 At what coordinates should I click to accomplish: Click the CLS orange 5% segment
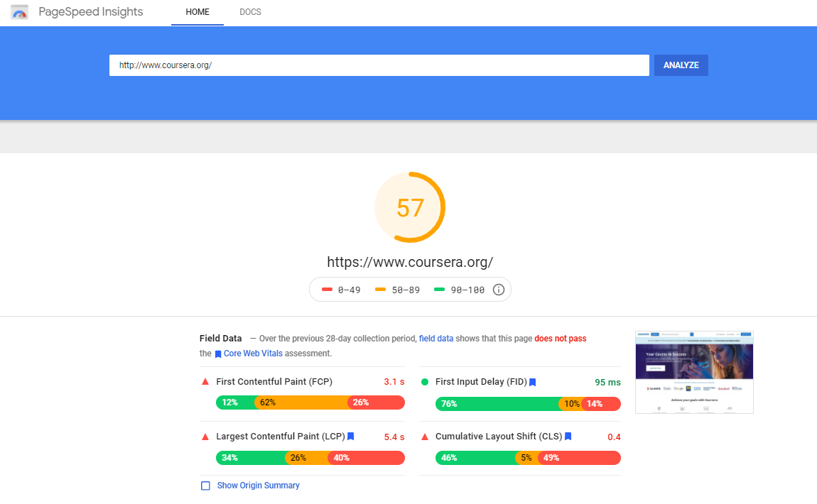526,458
